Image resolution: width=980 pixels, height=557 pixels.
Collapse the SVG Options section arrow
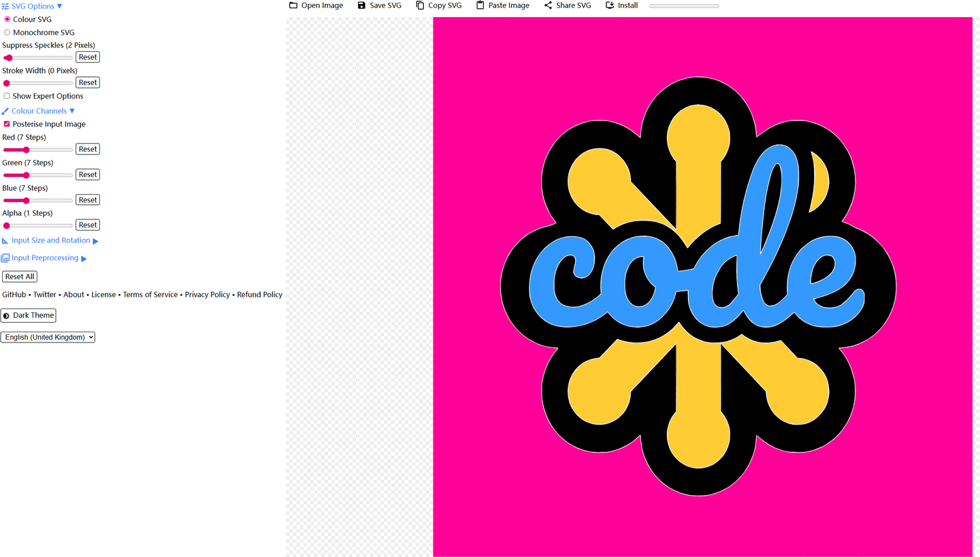point(59,6)
